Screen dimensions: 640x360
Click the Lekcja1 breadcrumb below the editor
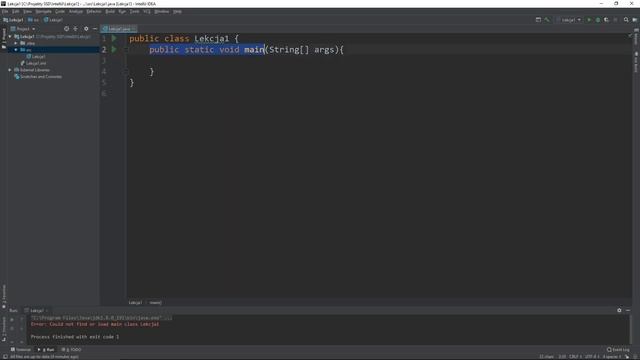pos(135,303)
